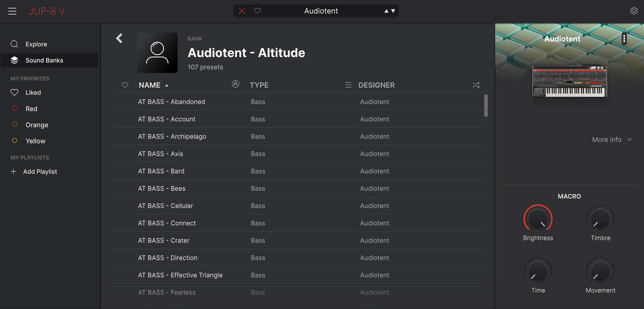The height and width of the screenshot is (309, 644).
Task: Select Sound Banks in sidebar
Action: point(44,60)
